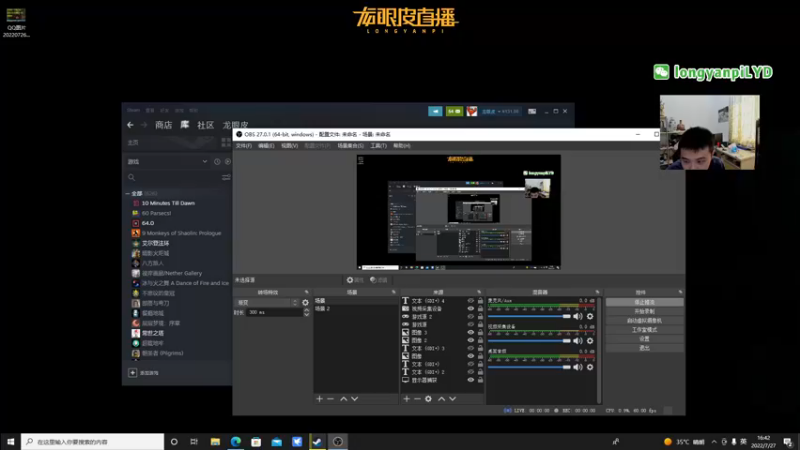Click 添加游戏 in Steam window
The width and height of the screenshot is (800, 450).
point(144,373)
